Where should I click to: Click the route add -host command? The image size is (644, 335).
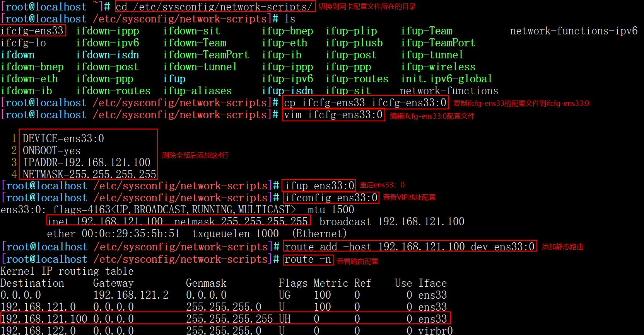(410, 247)
